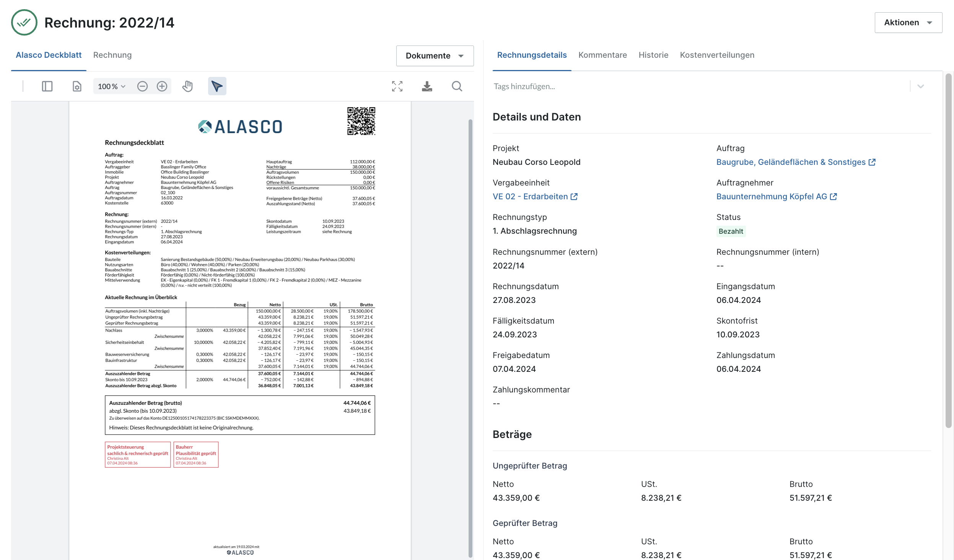Expand the tags selection chevron
This screenshot has width=954, height=560.
tap(920, 86)
